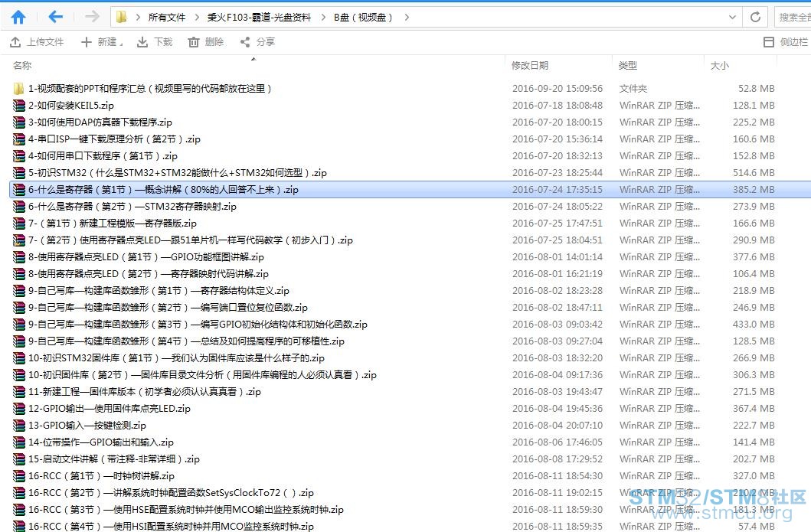Toggle the 侧边栏 sidebar
Image resolution: width=811 pixels, height=532 pixels.
pos(786,42)
